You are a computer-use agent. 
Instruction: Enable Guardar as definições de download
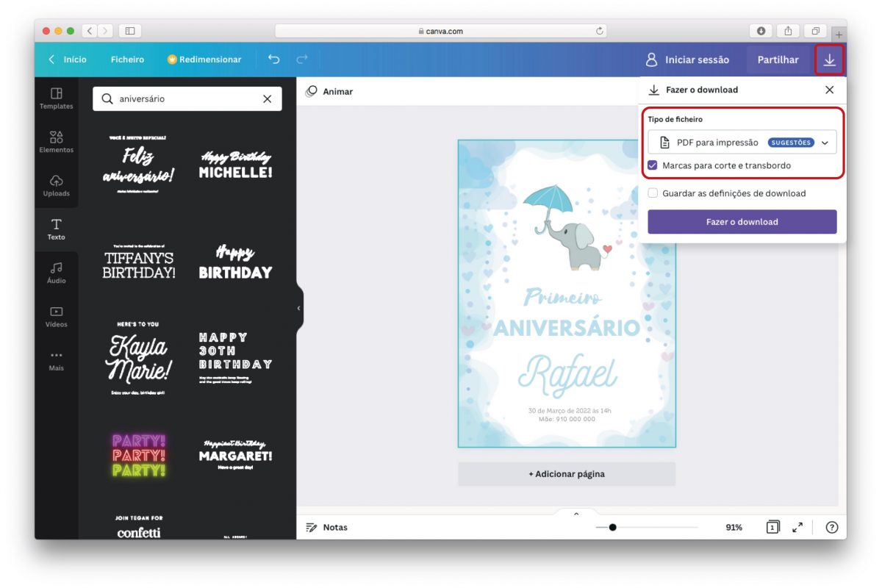653,193
